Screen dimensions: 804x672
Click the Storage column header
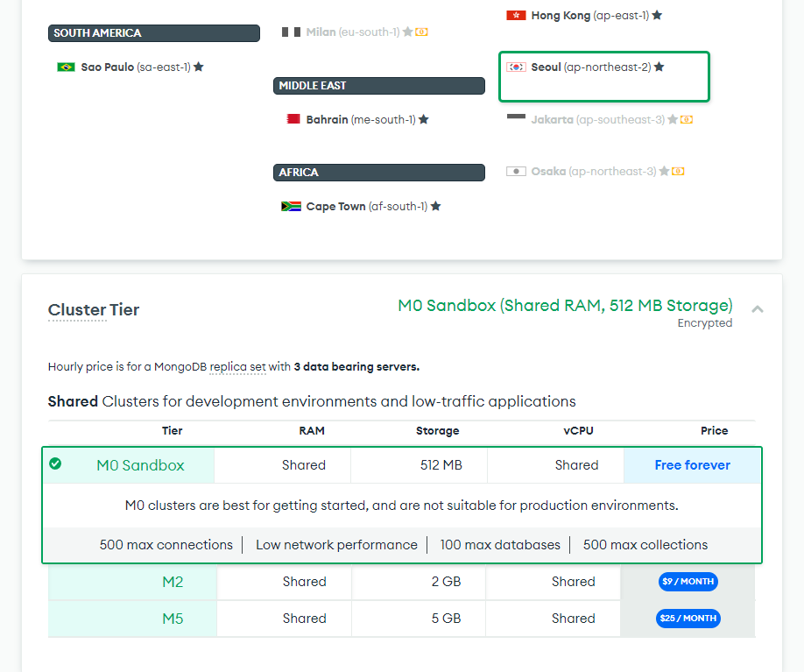437,431
